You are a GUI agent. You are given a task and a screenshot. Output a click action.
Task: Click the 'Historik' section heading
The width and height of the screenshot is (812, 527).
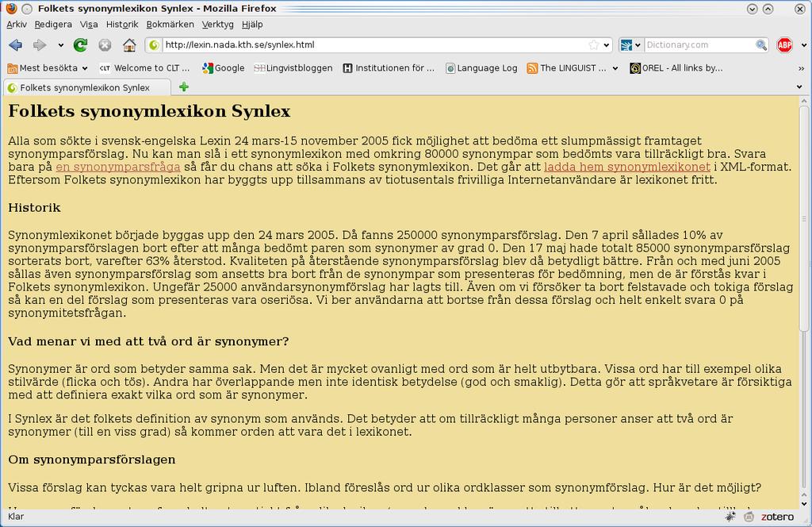[34, 208]
